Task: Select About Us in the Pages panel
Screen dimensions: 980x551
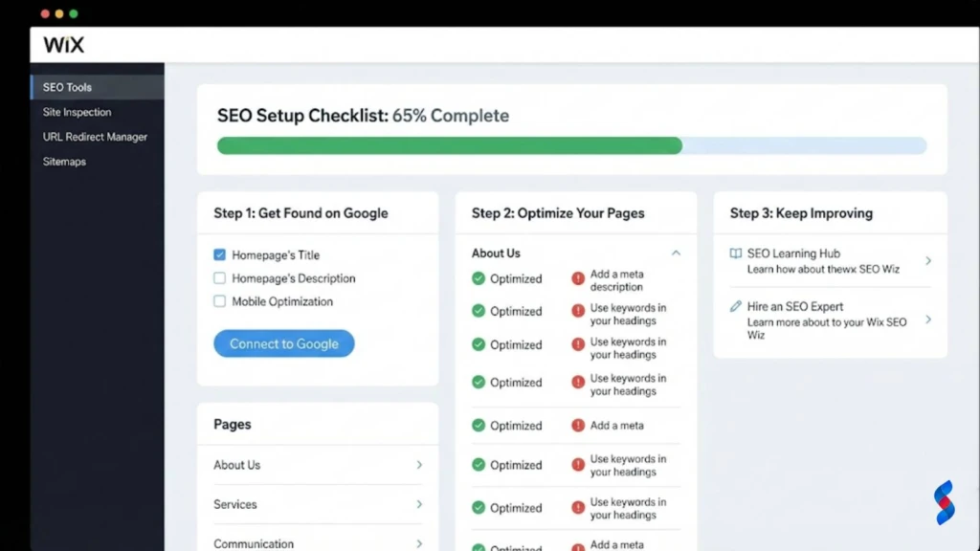Action: click(236, 465)
